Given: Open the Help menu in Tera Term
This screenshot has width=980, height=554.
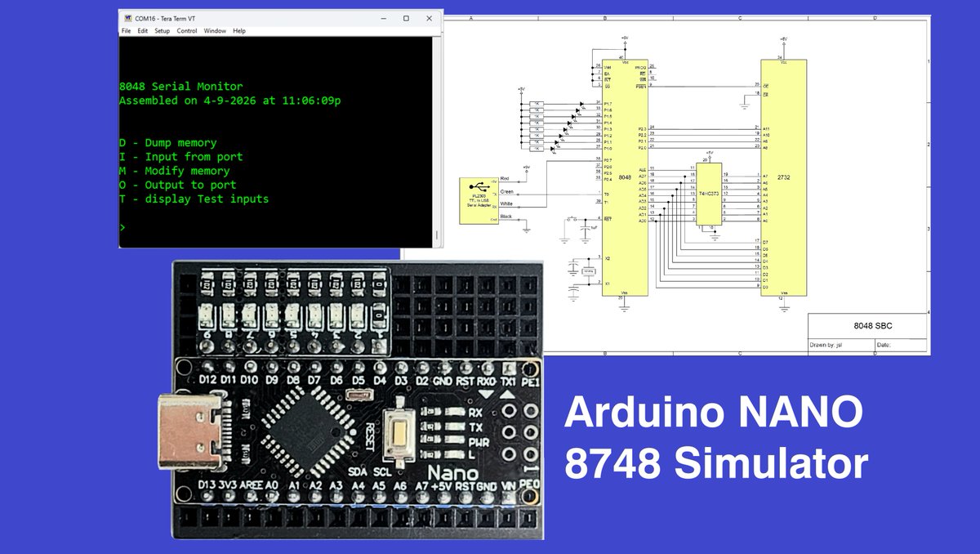Looking at the screenshot, I should [239, 31].
